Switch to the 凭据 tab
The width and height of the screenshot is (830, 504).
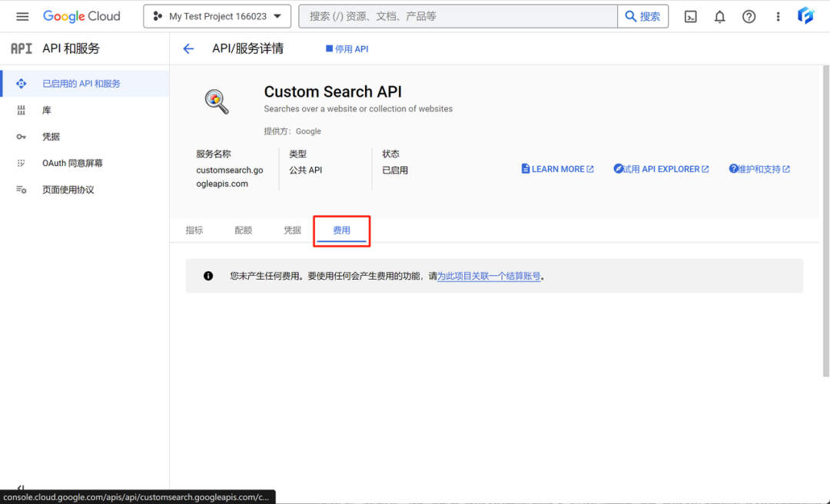click(x=292, y=230)
